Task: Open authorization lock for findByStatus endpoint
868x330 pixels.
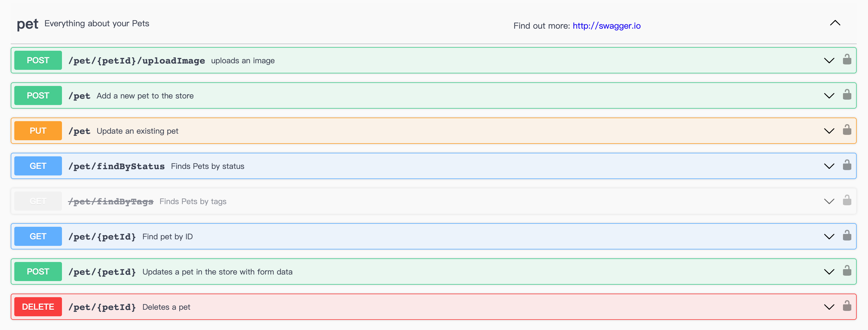Action: (x=847, y=165)
